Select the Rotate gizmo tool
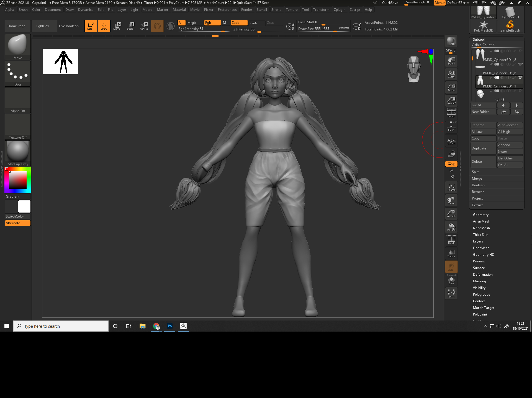 144,26
